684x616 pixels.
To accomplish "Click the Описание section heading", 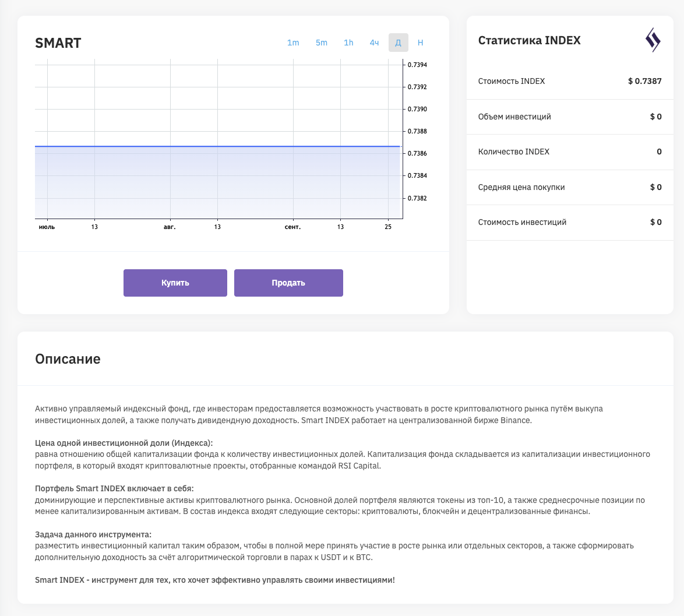I will [68, 359].
